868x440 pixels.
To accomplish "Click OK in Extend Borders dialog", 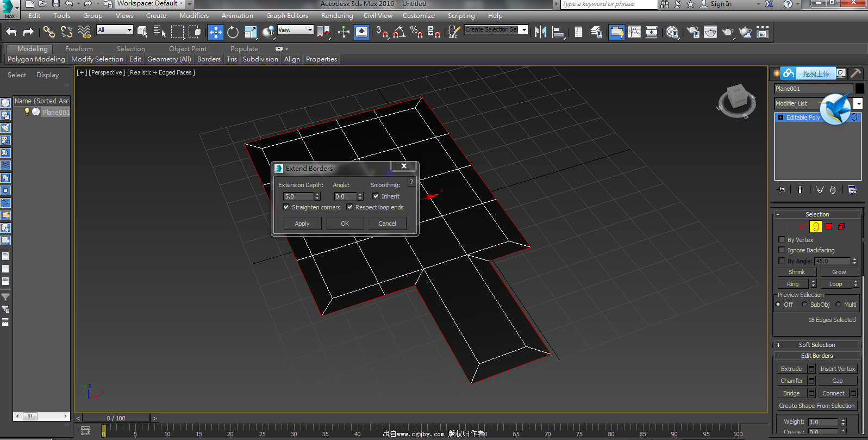I will pos(345,224).
